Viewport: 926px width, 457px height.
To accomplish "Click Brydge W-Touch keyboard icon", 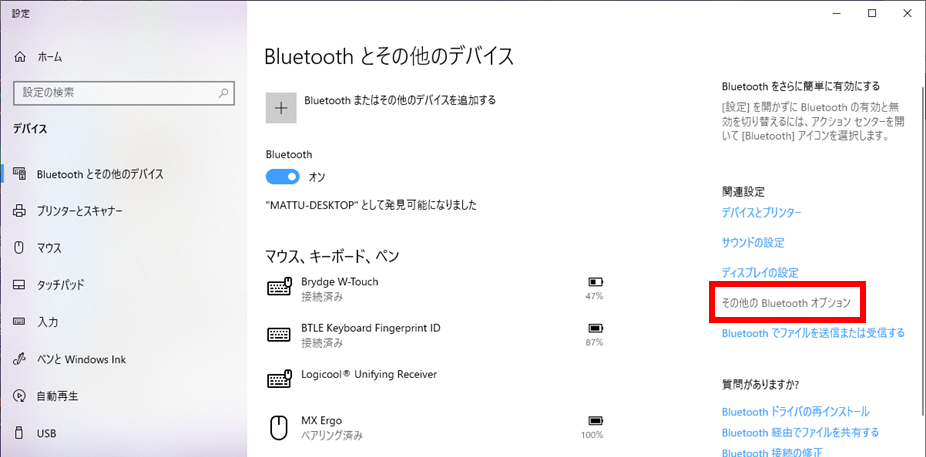I will 281,286.
